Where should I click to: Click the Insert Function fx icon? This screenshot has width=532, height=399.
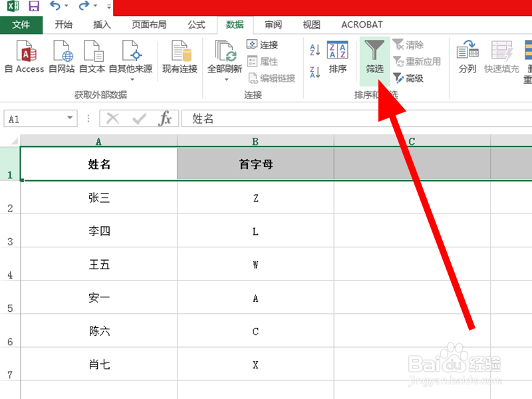[x=166, y=118]
